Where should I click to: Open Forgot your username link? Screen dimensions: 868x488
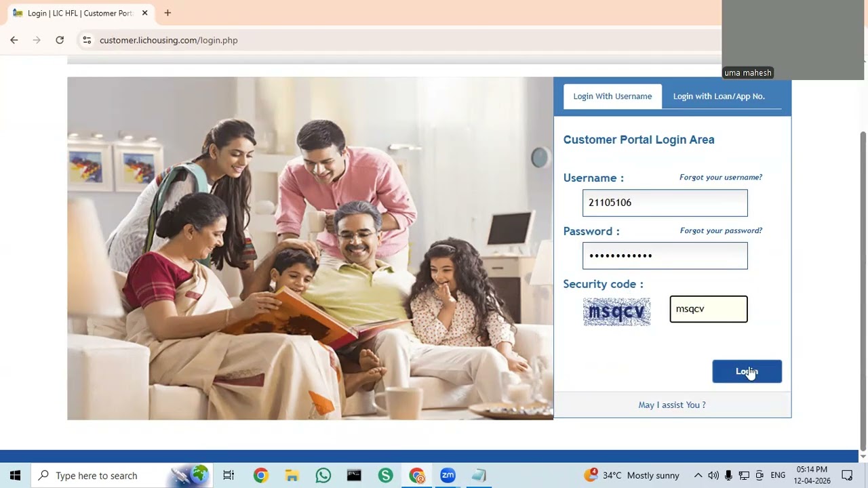click(x=721, y=178)
